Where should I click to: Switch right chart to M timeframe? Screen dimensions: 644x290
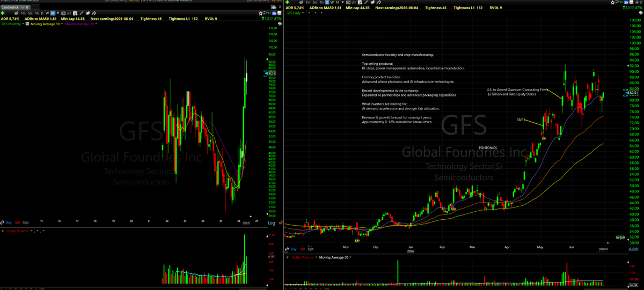(338, 2)
